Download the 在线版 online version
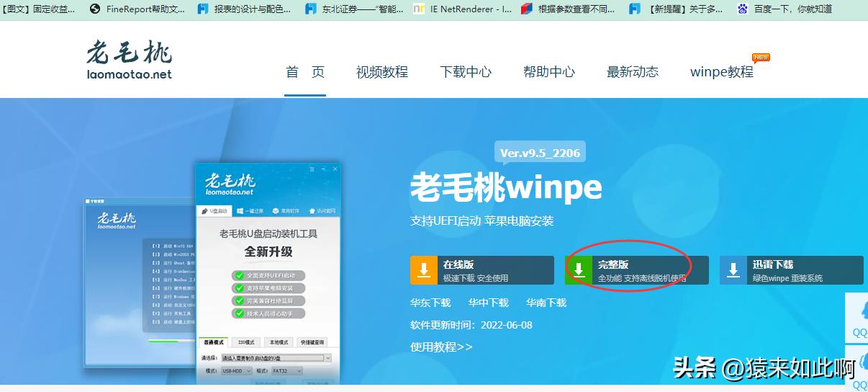This screenshot has width=868, height=392. pos(482,270)
